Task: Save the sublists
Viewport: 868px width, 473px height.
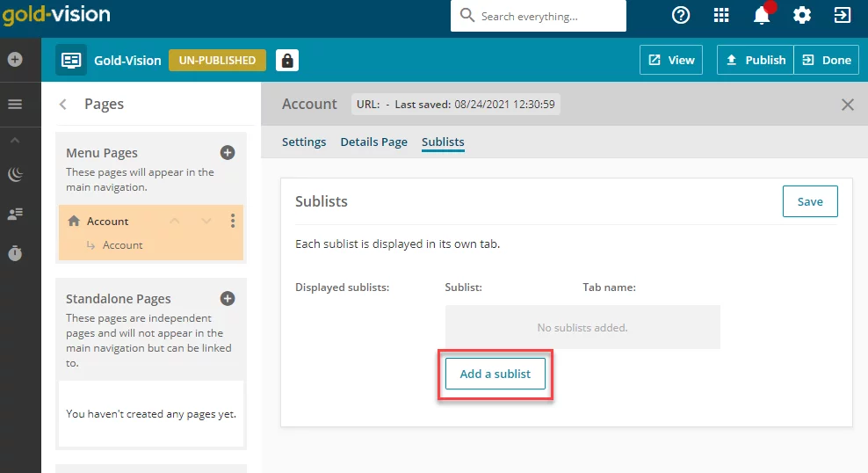Action: [810, 201]
